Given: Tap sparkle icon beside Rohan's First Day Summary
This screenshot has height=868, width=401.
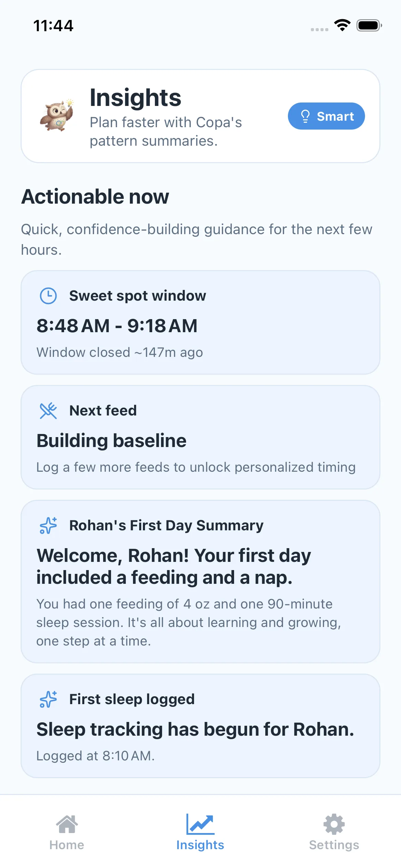Looking at the screenshot, I should (x=48, y=526).
